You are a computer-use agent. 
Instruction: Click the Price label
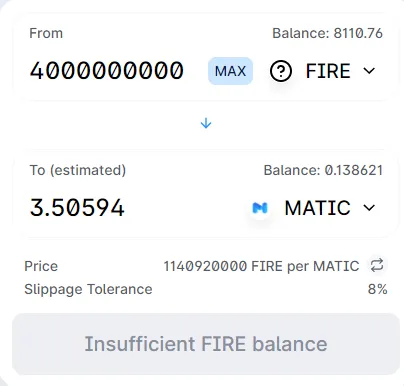[x=41, y=266]
